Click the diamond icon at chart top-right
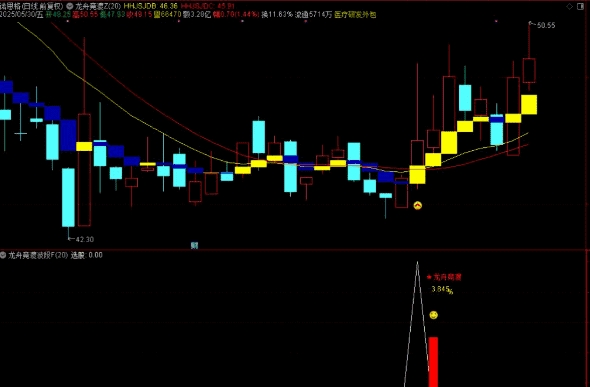 click(570, 6)
